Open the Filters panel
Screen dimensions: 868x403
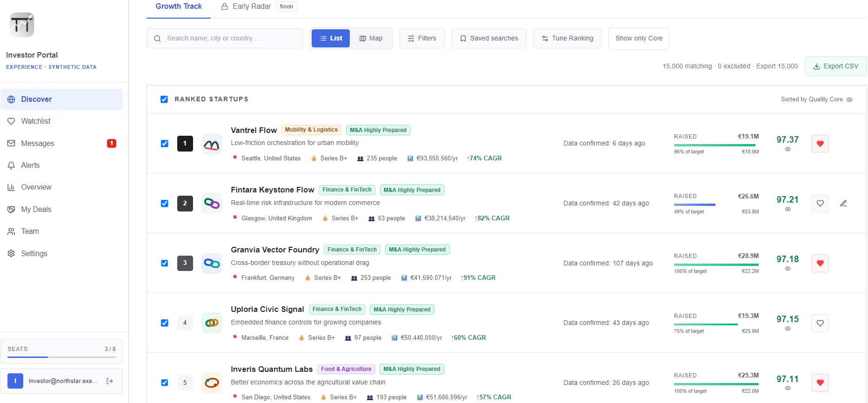point(422,38)
